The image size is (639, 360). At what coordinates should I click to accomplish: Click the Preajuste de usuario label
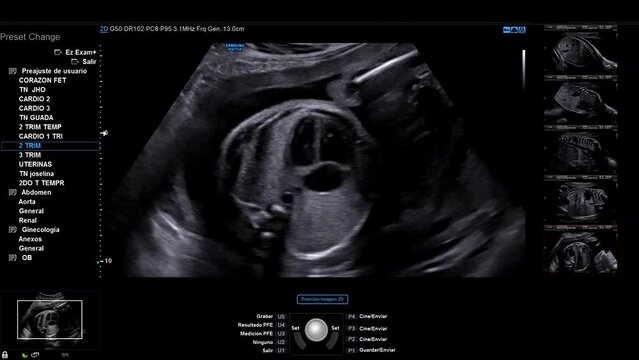[54, 71]
